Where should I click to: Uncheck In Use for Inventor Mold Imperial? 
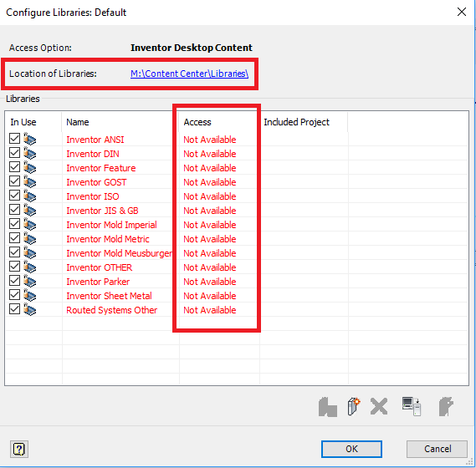(14, 223)
